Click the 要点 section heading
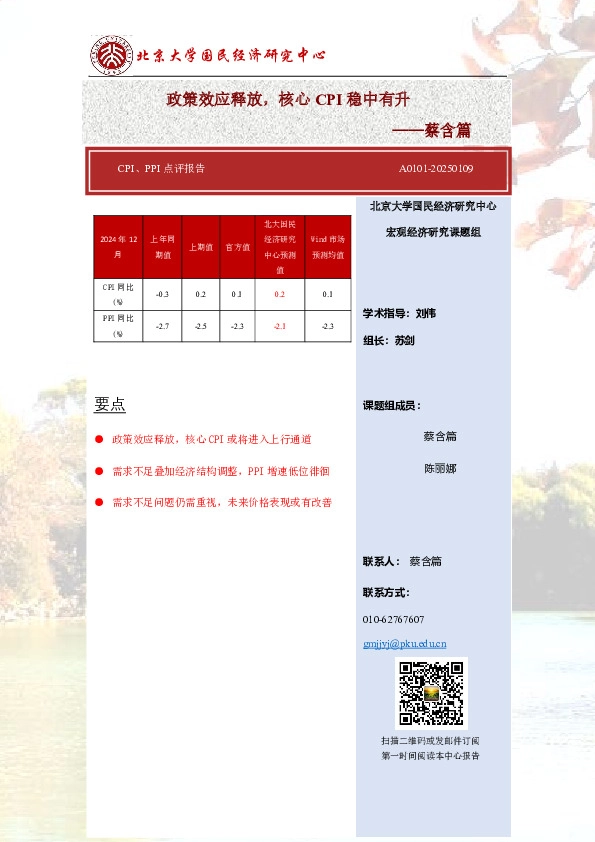 tap(110, 404)
